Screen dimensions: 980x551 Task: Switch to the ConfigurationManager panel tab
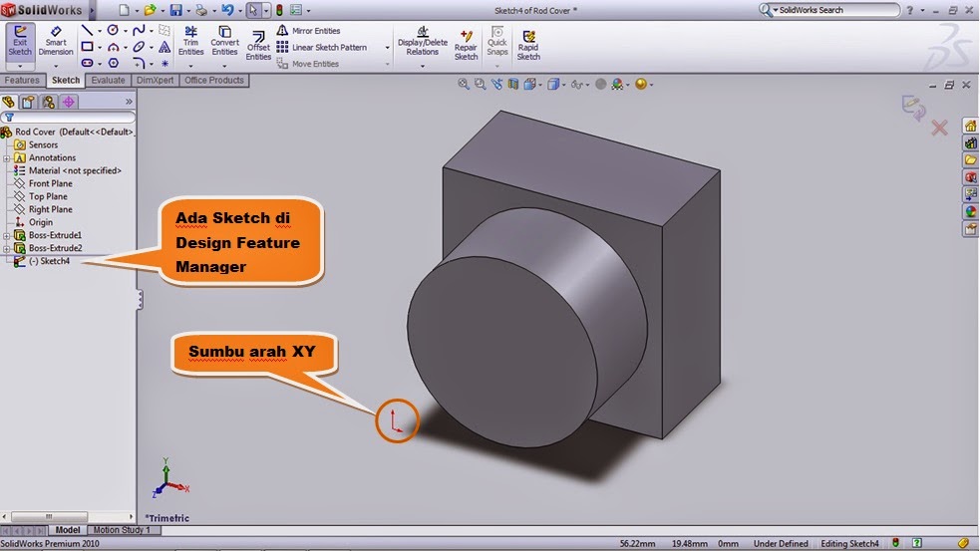click(x=49, y=102)
